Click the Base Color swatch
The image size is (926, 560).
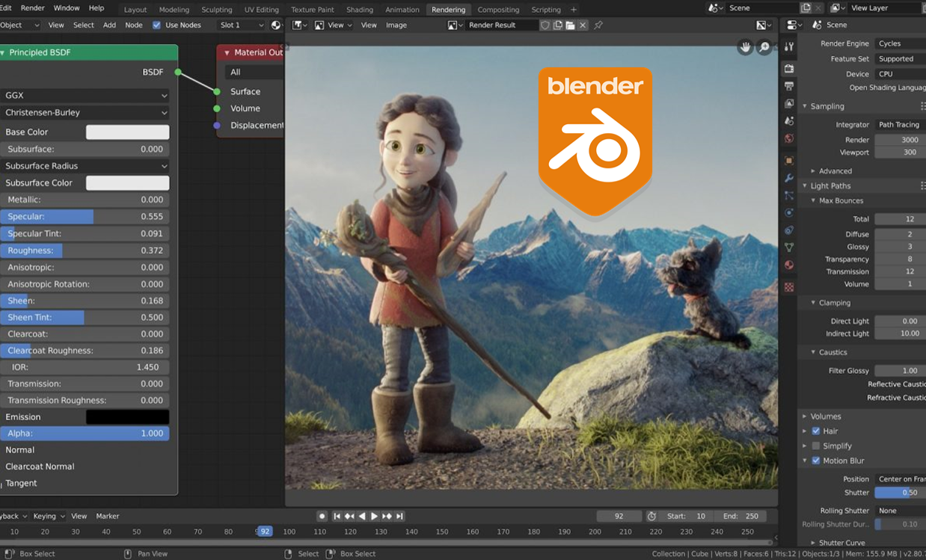pyautogui.click(x=127, y=132)
